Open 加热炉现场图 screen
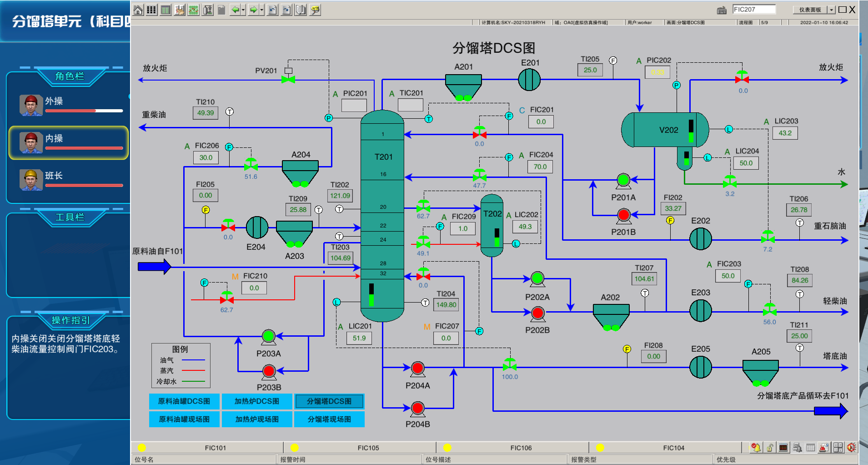Image resolution: width=868 pixels, height=465 pixels. [x=257, y=419]
